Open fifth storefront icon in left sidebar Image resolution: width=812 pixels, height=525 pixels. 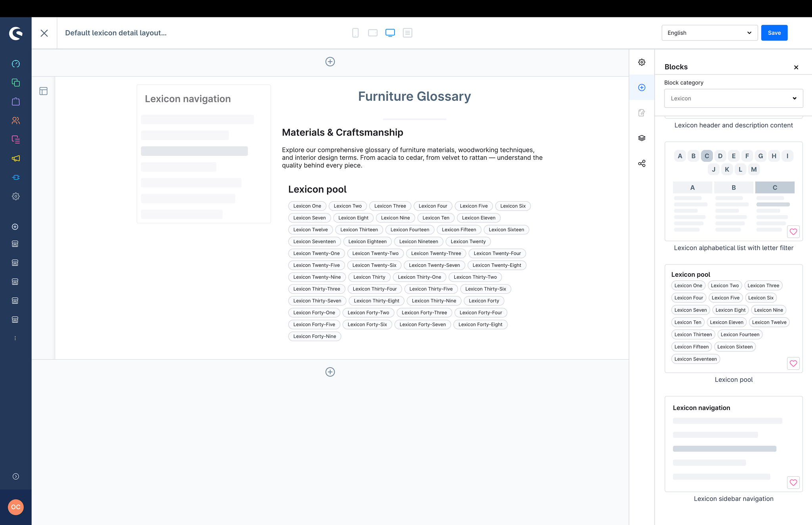click(15, 320)
